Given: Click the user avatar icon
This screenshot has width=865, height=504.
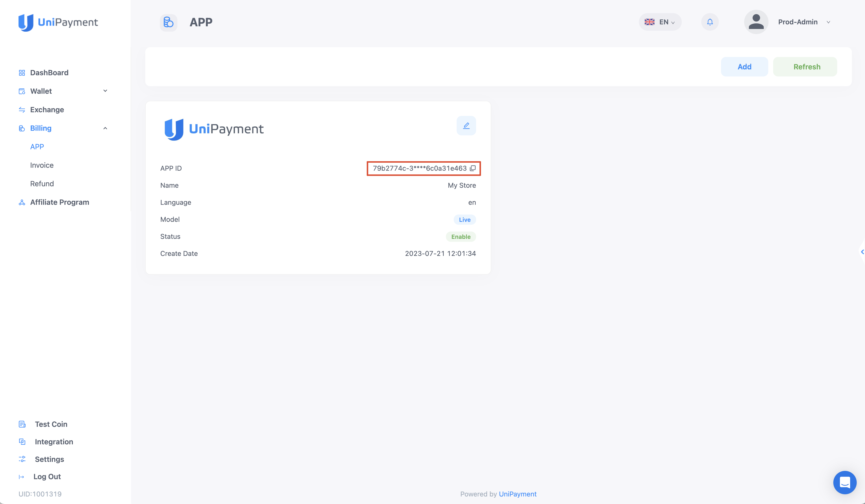Looking at the screenshot, I should (756, 22).
